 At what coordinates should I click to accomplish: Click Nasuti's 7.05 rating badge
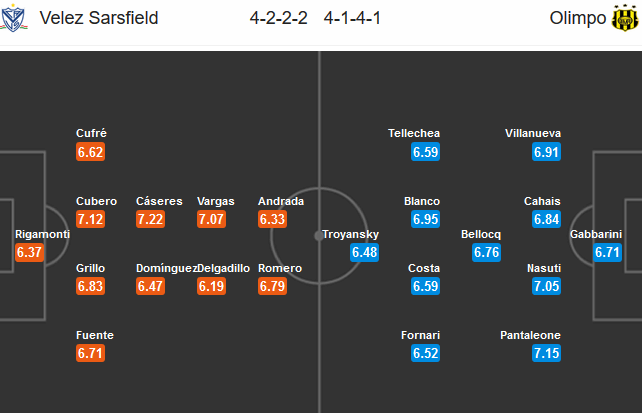547,286
